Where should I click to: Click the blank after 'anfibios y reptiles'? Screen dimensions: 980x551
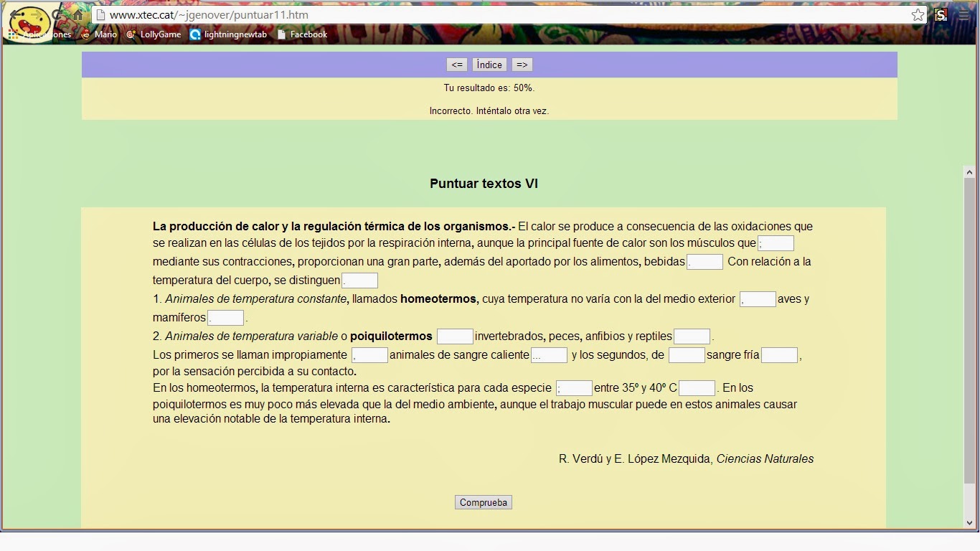pyautogui.click(x=692, y=336)
